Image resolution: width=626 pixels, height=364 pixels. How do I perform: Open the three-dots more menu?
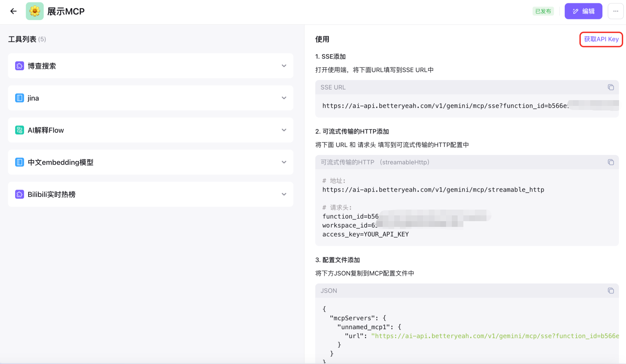616,11
